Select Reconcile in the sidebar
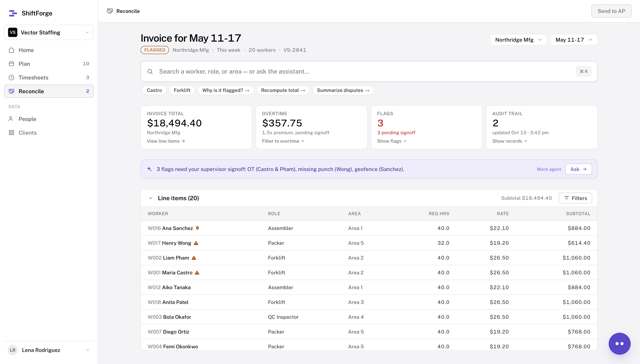 click(x=49, y=91)
